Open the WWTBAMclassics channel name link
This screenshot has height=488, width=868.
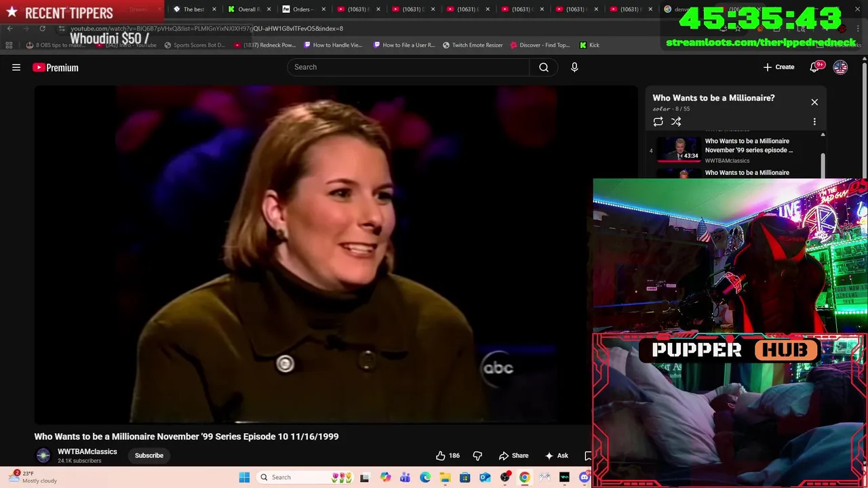pyautogui.click(x=87, y=451)
